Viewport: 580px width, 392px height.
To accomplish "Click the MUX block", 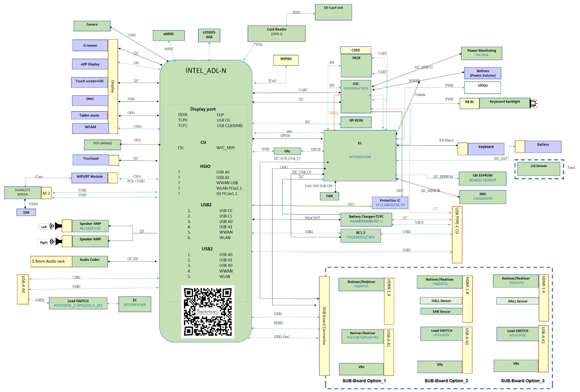I will click(x=356, y=66).
